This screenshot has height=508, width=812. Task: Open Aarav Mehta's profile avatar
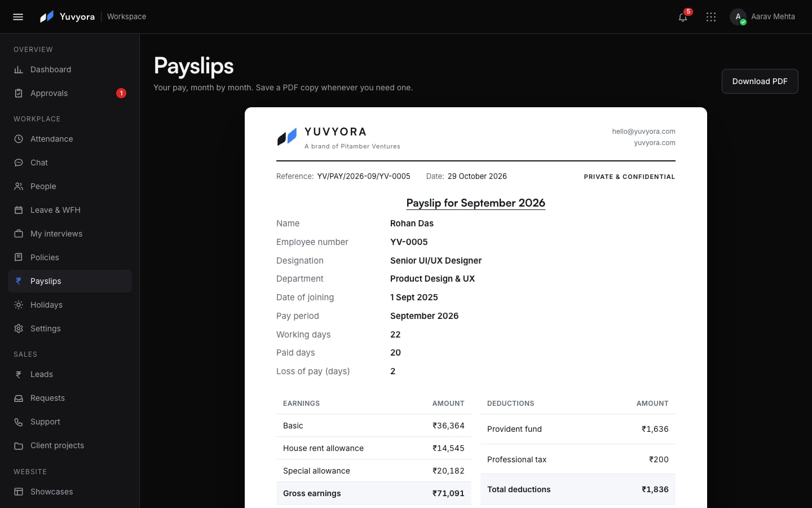(738, 17)
